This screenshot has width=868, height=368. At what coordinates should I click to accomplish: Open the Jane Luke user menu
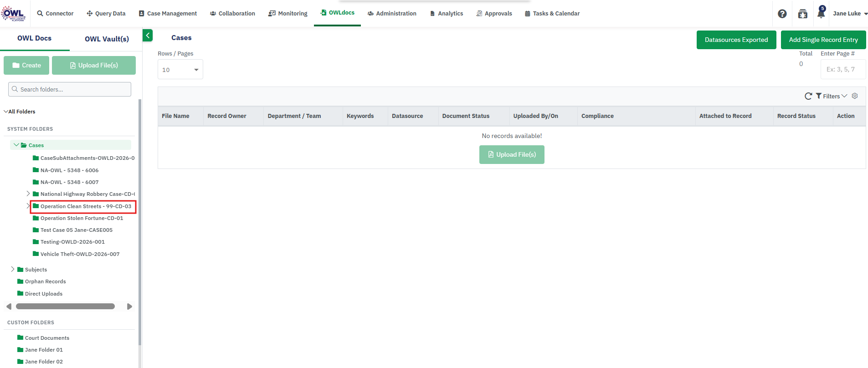(x=850, y=14)
